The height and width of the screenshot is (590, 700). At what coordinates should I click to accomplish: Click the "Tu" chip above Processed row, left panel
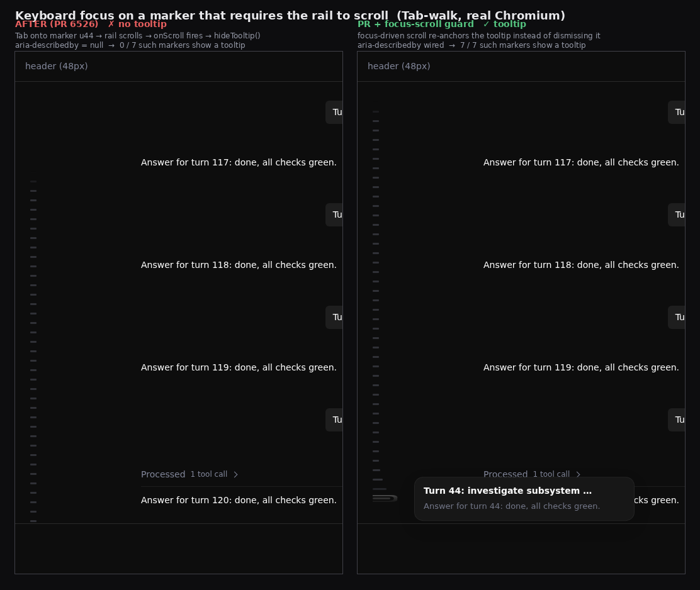334,420
